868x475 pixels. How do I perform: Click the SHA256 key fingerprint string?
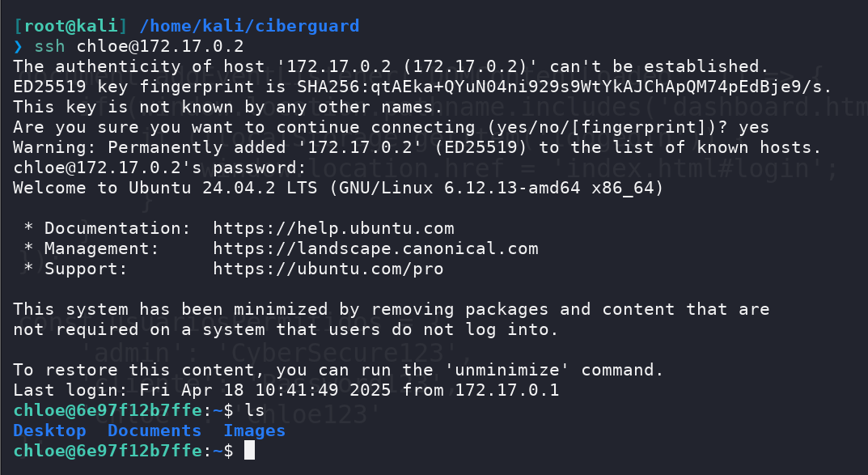point(564,87)
